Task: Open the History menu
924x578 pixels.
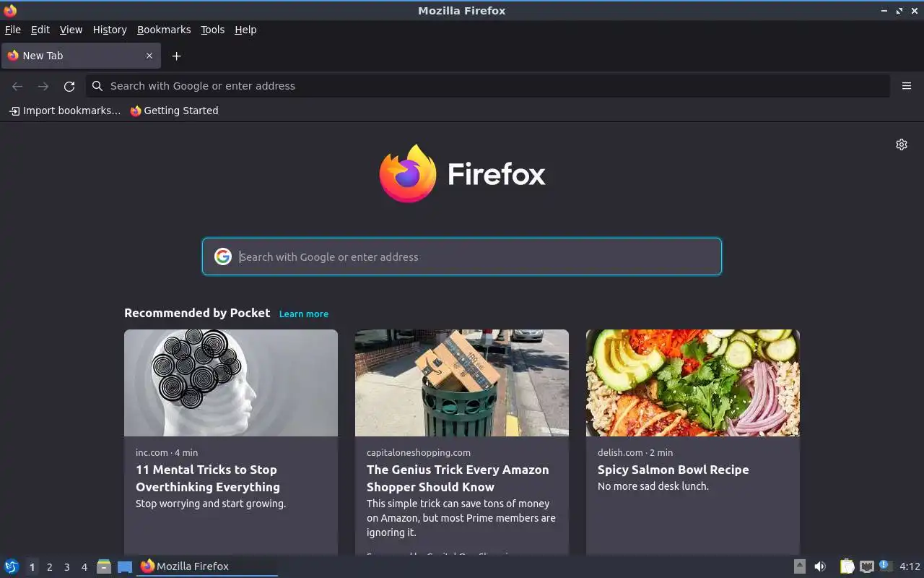Action: 110,30
